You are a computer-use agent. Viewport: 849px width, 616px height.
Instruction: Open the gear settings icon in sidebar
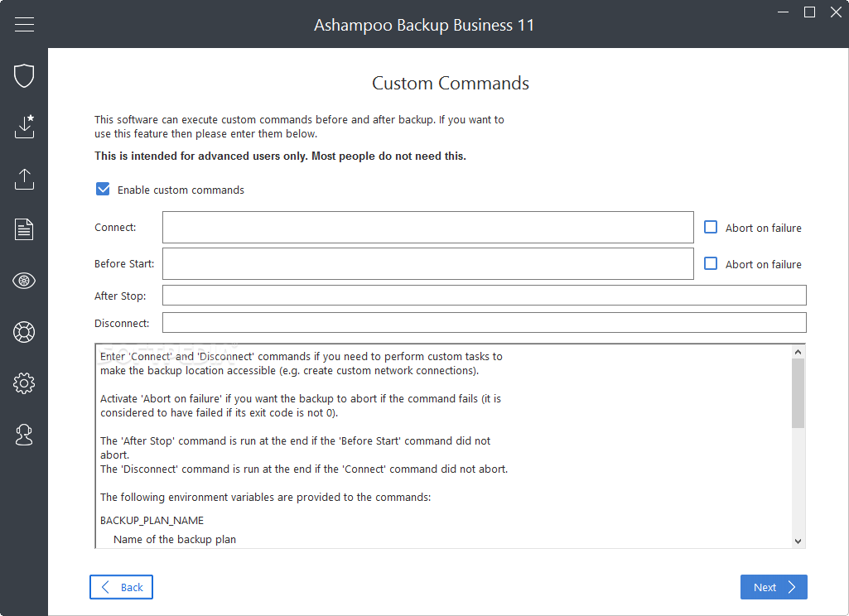[24, 383]
